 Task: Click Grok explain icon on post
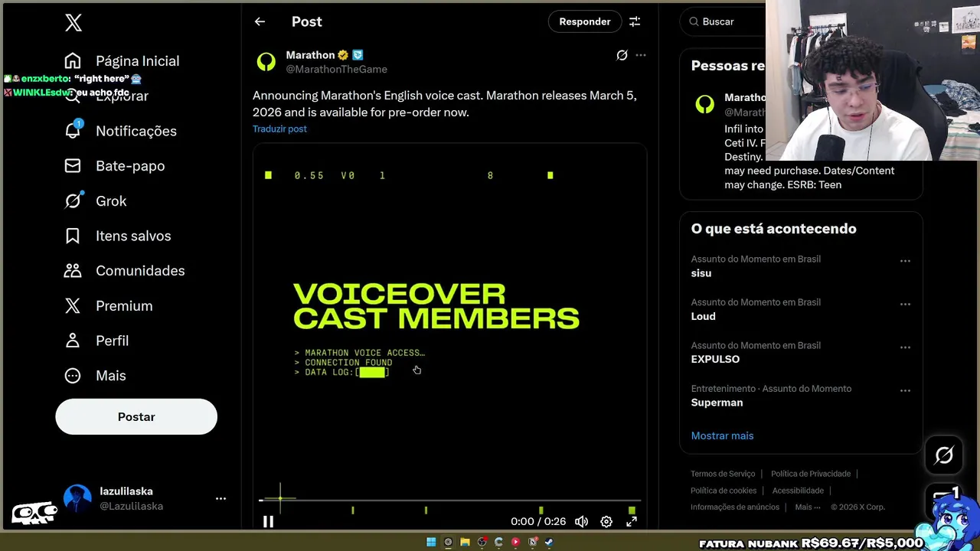[x=622, y=55]
